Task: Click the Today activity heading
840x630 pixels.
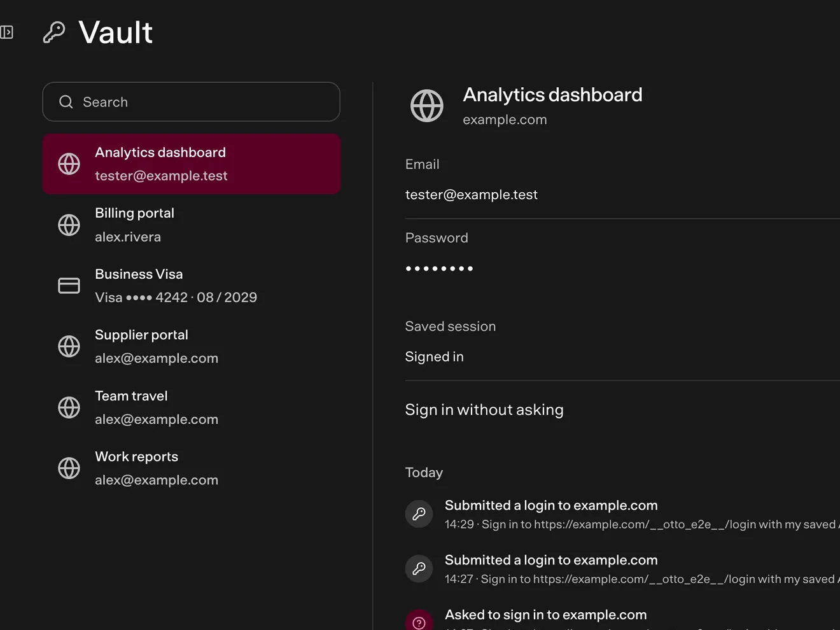Action: [424, 473]
